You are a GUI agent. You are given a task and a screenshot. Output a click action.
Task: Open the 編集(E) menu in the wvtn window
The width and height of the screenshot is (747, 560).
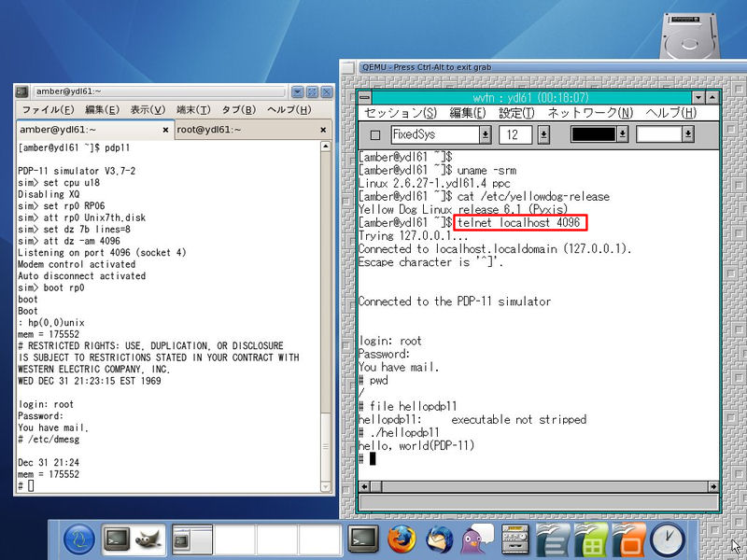pyautogui.click(x=468, y=113)
